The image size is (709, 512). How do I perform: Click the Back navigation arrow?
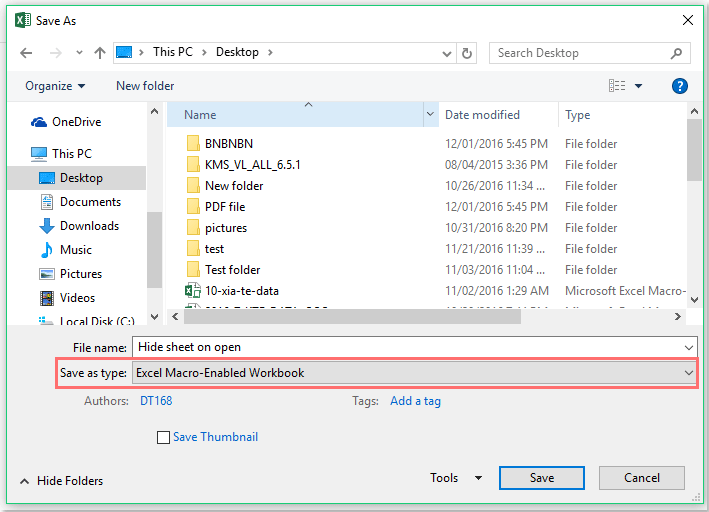click(26, 53)
